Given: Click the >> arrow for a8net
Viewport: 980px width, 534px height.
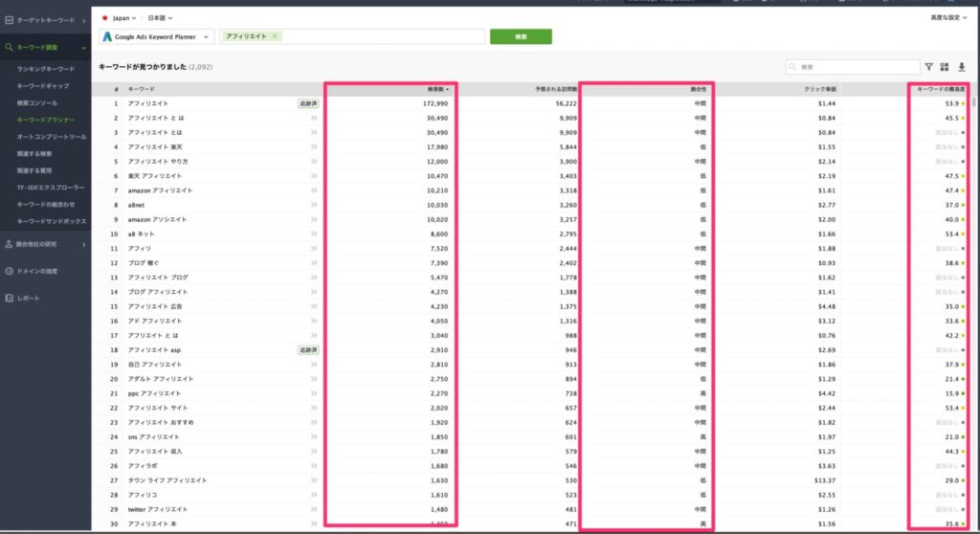Looking at the screenshot, I should point(314,205).
